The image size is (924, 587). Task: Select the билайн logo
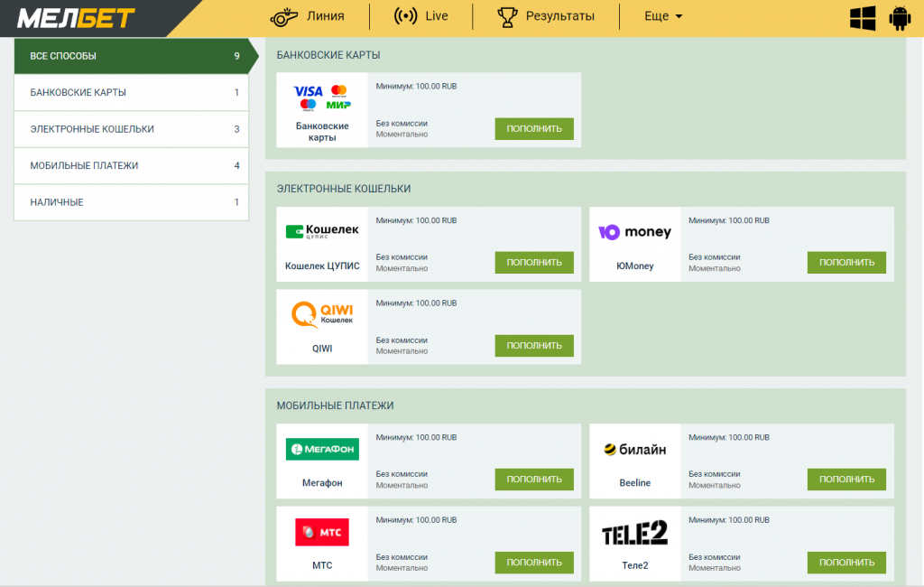point(634,450)
